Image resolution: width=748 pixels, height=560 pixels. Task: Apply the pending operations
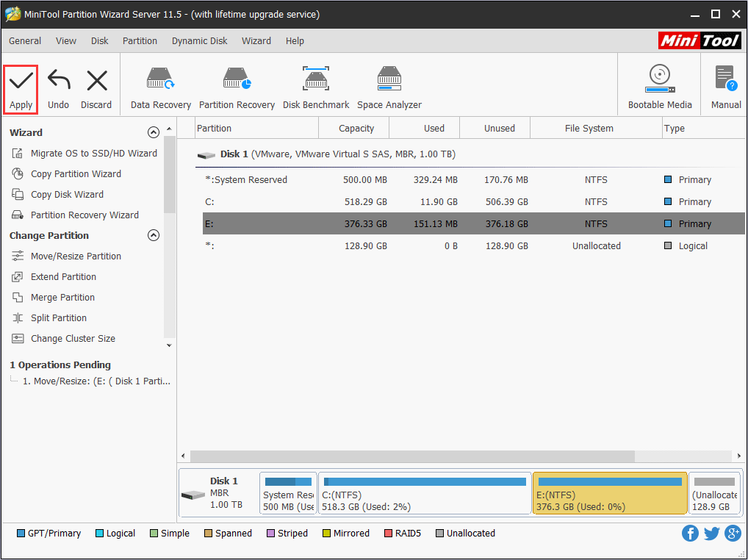21,90
